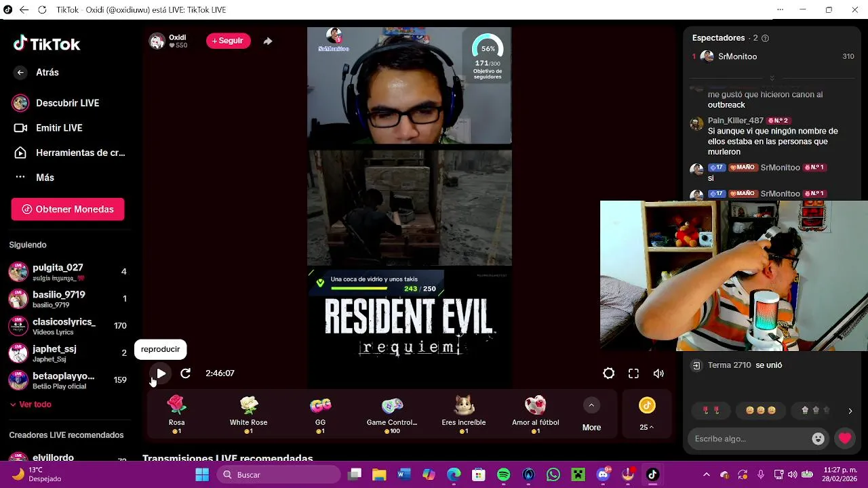Screen dimensions: 868x488
Task: Send a heart like to the stream
Action: tap(845, 439)
